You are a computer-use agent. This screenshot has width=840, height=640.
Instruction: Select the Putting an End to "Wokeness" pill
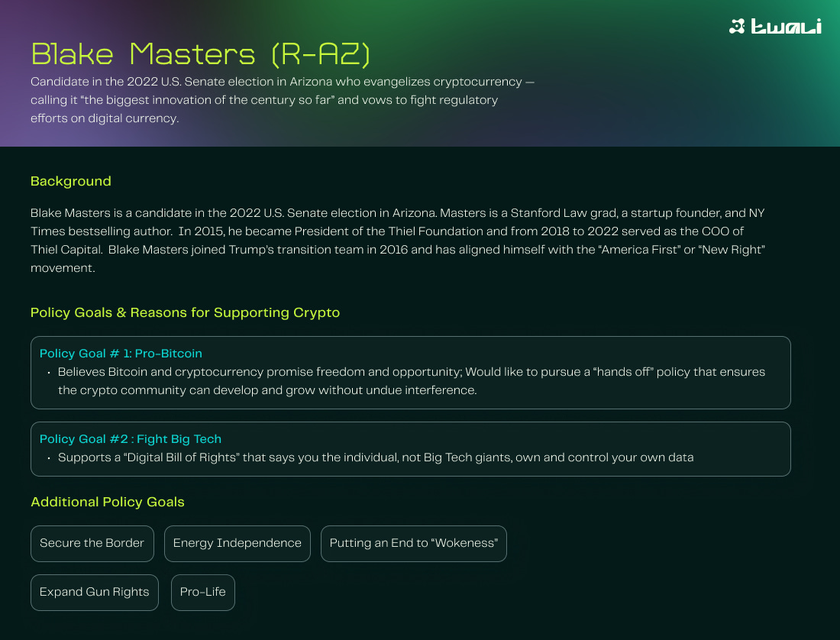(414, 544)
